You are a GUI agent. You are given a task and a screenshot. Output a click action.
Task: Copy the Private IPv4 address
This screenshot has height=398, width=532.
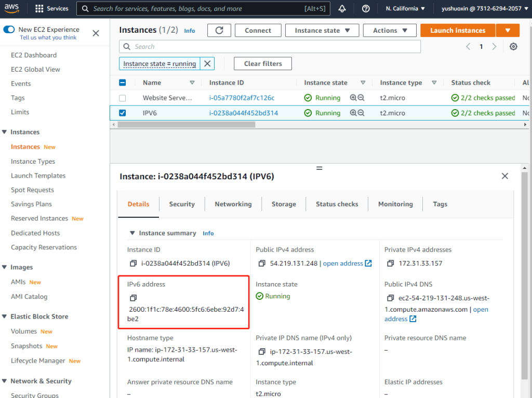pos(391,263)
